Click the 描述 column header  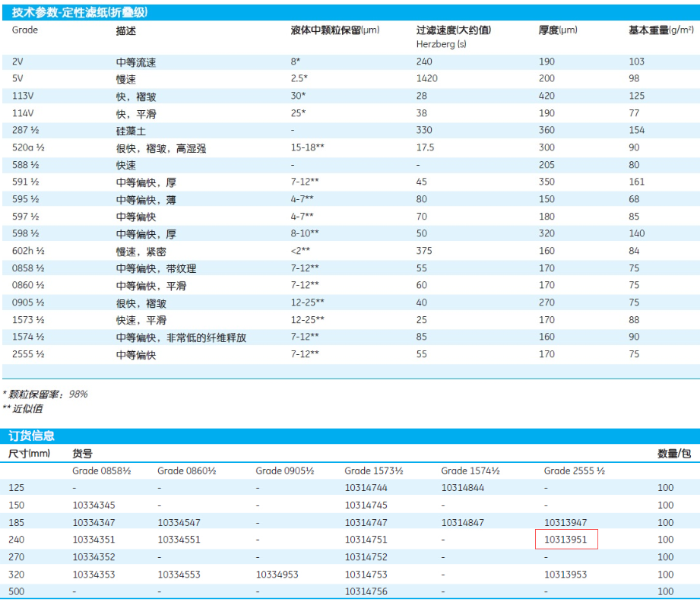126,30
